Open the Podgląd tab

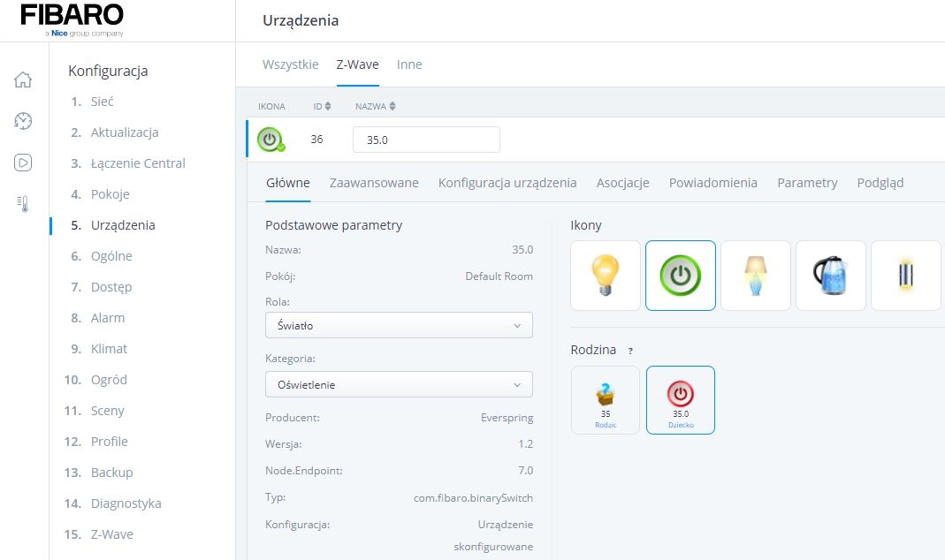click(880, 183)
